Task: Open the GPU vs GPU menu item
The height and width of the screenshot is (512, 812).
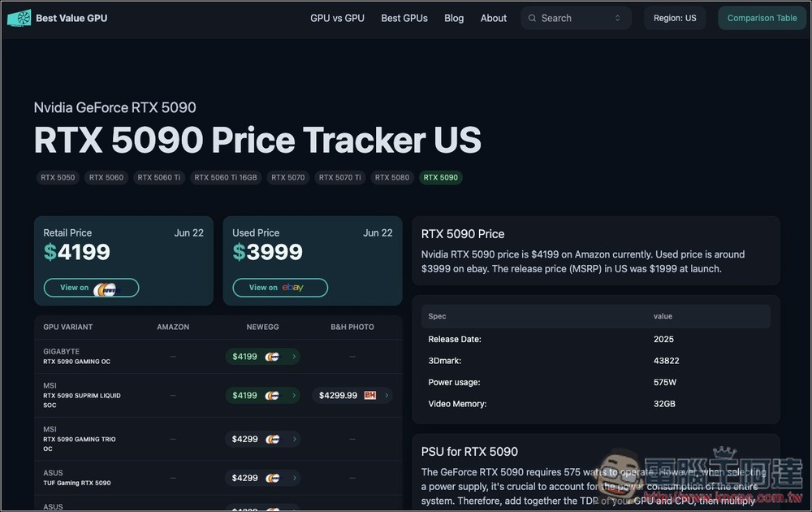Action: 337,18
